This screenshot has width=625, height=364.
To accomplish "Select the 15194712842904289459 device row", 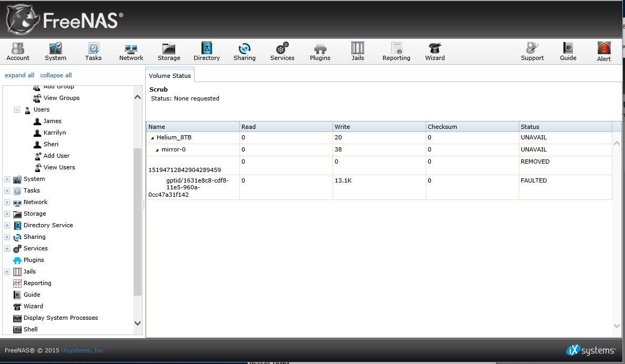I will (x=379, y=165).
